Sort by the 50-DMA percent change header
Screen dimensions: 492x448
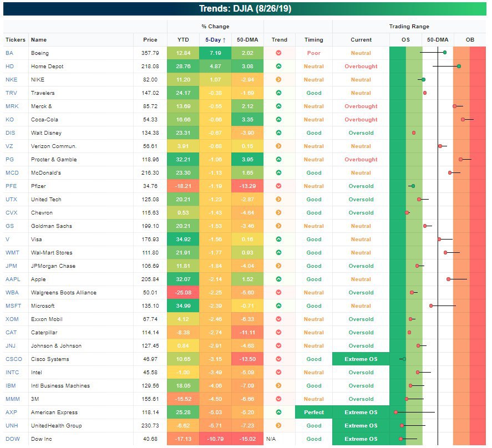tap(247, 40)
